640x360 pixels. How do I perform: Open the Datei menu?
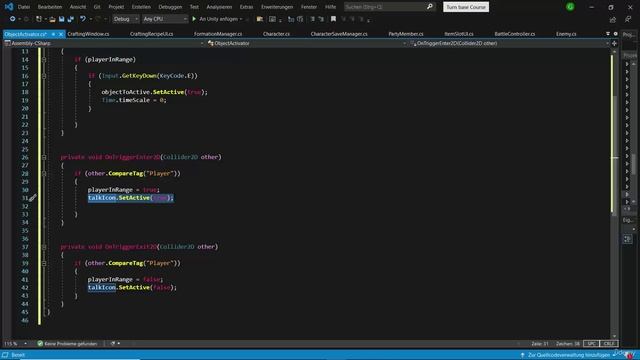24,7
